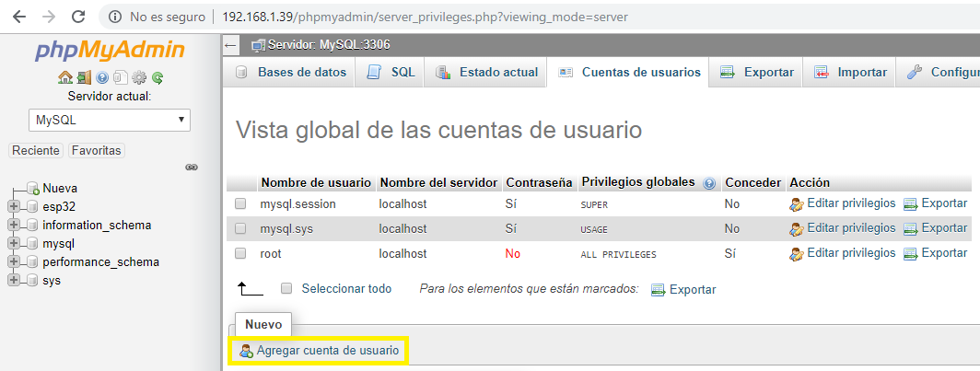
Task: Go back with browser back arrow
Action: click(x=18, y=17)
